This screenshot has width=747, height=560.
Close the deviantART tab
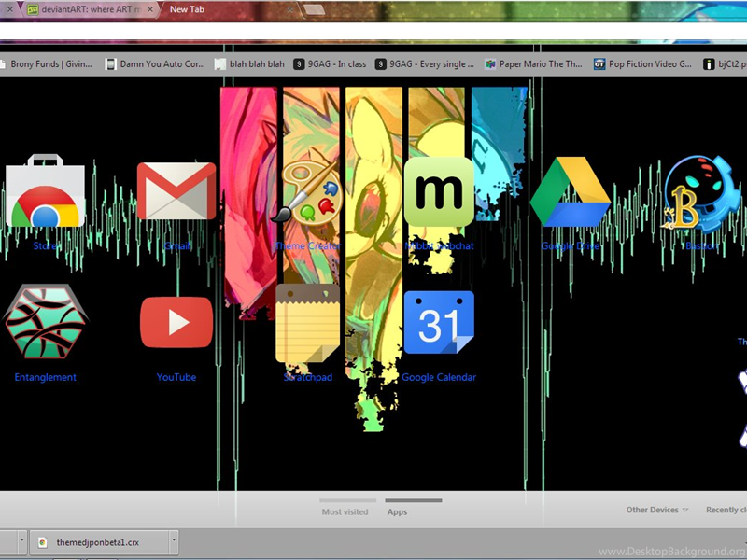[x=149, y=9]
